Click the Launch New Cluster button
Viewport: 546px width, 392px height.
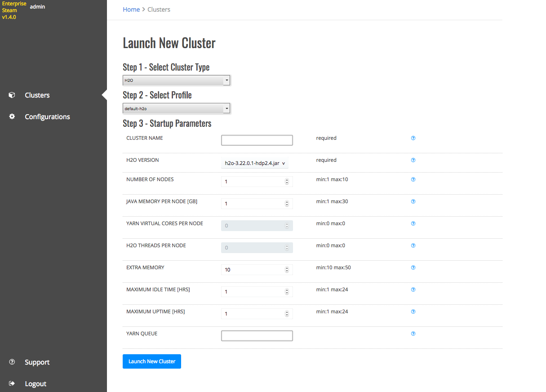152,361
